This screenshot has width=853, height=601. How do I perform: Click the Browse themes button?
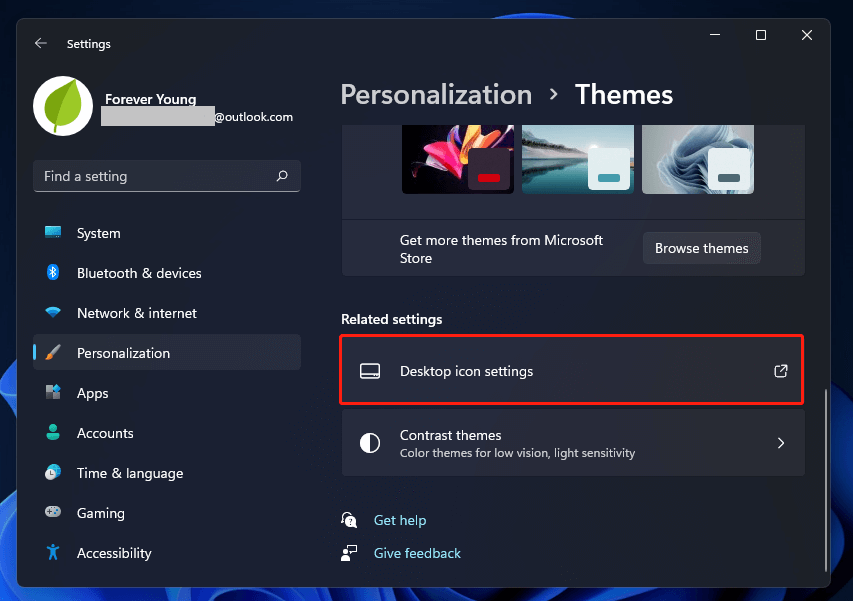tap(701, 248)
